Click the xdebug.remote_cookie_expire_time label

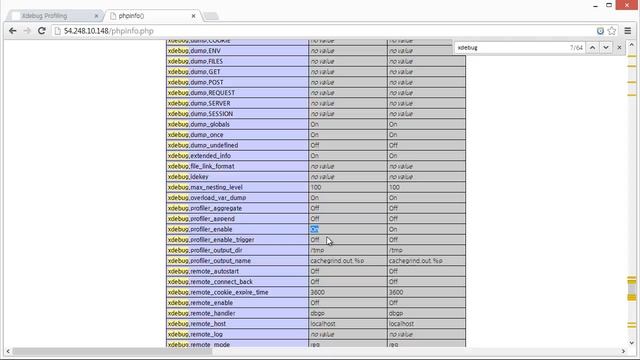218,293
